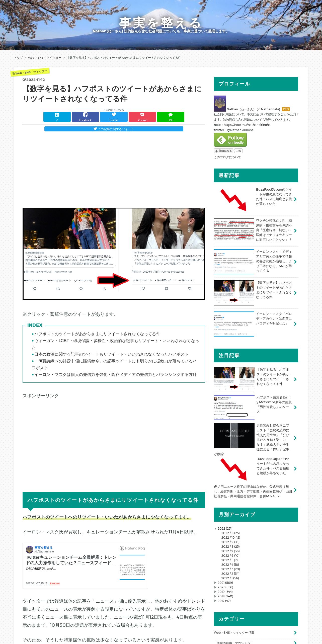
Task: Open latest article イーロン・マスク「パロディアカウント
Action: pos(274,319)
